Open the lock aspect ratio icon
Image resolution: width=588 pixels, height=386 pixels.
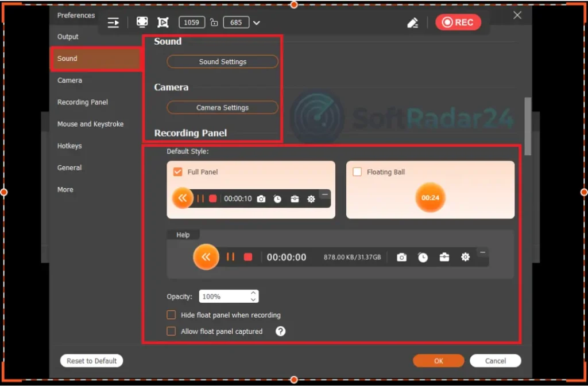[214, 22]
